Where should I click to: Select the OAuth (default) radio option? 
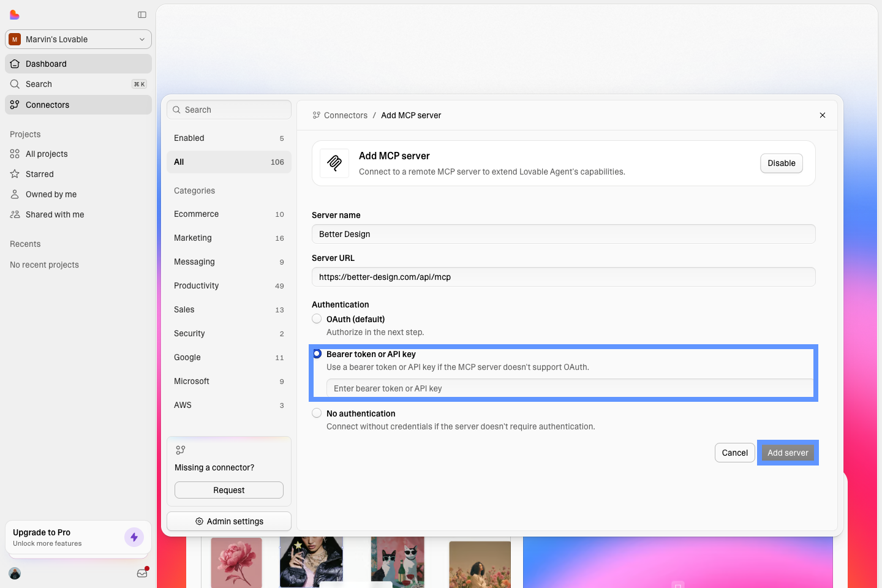(x=317, y=318)
